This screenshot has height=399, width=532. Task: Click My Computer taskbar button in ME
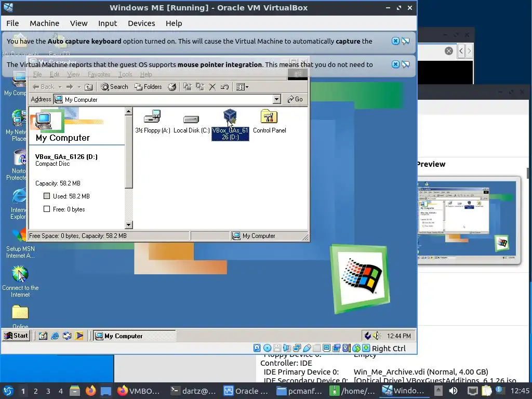(x=135, y=336)
